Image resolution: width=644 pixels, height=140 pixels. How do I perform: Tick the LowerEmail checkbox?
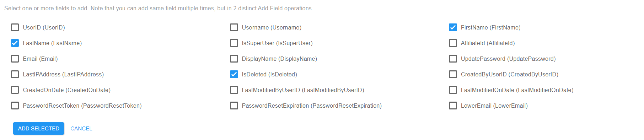coord(453,106)
